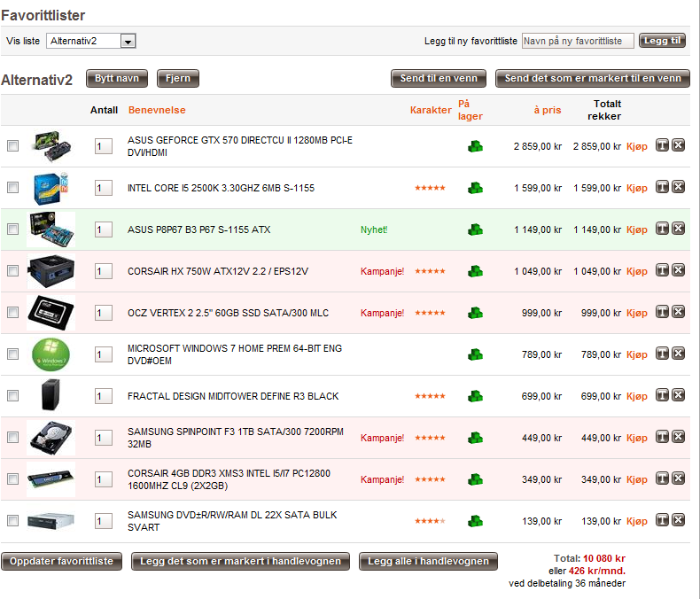Remove Fractal Design Define R3 with X icon
Viewport: 700px width, 599px height.
click(x=678, y=395)
